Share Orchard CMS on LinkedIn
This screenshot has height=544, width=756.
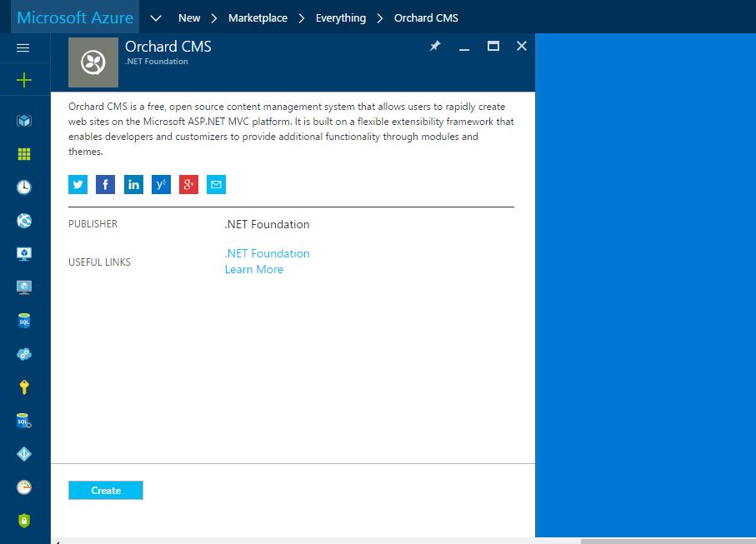[133, 185]
